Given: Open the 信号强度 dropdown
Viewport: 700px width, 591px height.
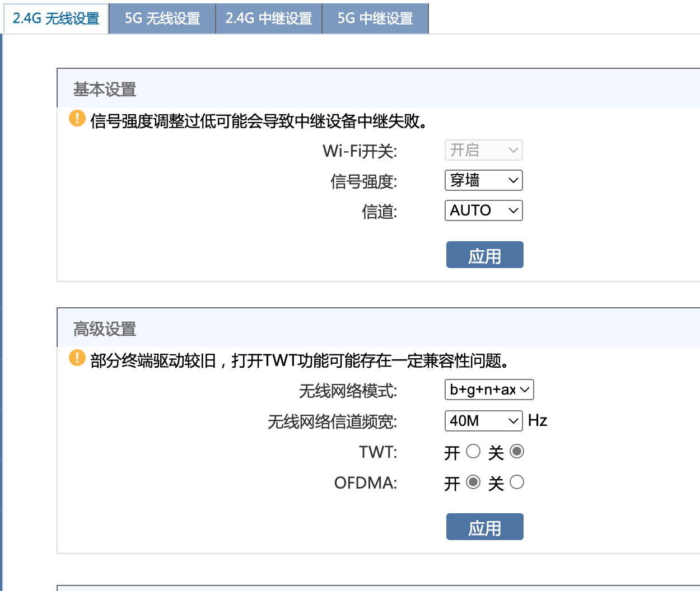Looking at the screenshot, I should click(x=483, y=180).
